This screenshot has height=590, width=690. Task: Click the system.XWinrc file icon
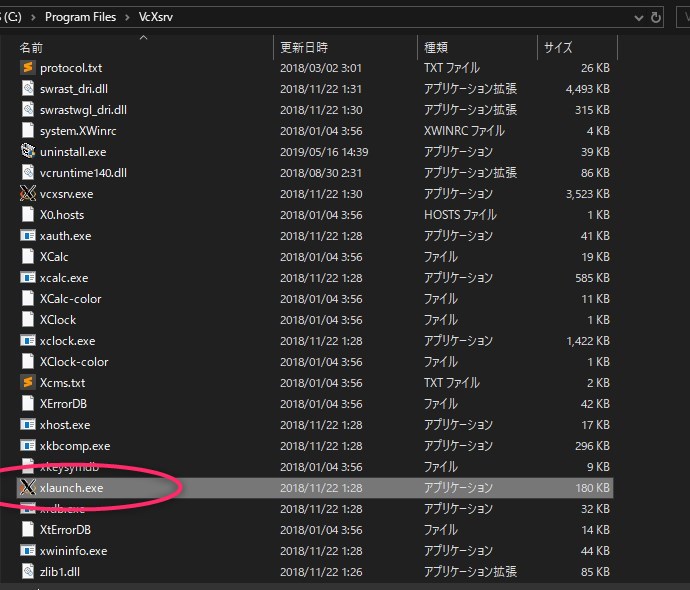(28, 131)
